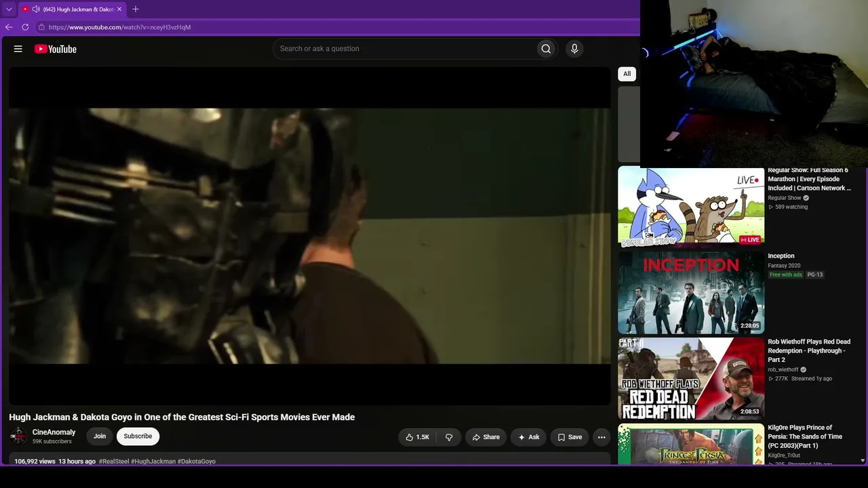The height and width of the screenshot is (488, 868).
Task: Open the CineAnomaly channel avatar
Action: (18, 436)
